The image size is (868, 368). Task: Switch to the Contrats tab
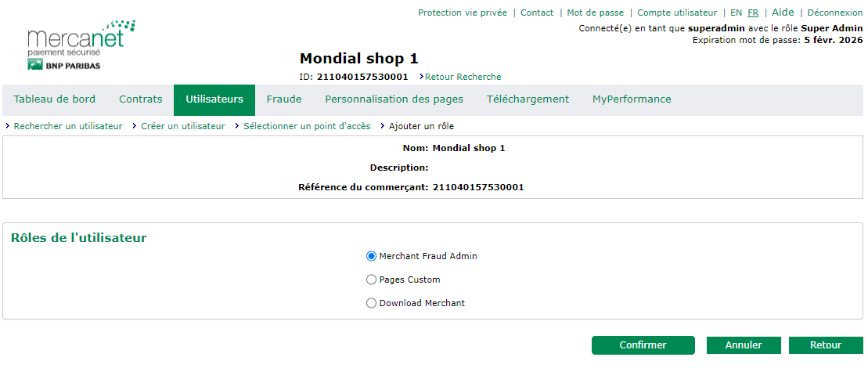coord(141,99)
